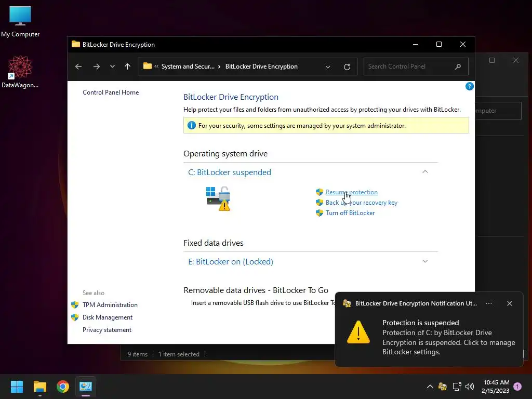The height and width of the screenshot is (399, 532).
Task: Click Control Panel taskbar icon
Action: coord(86,387)
